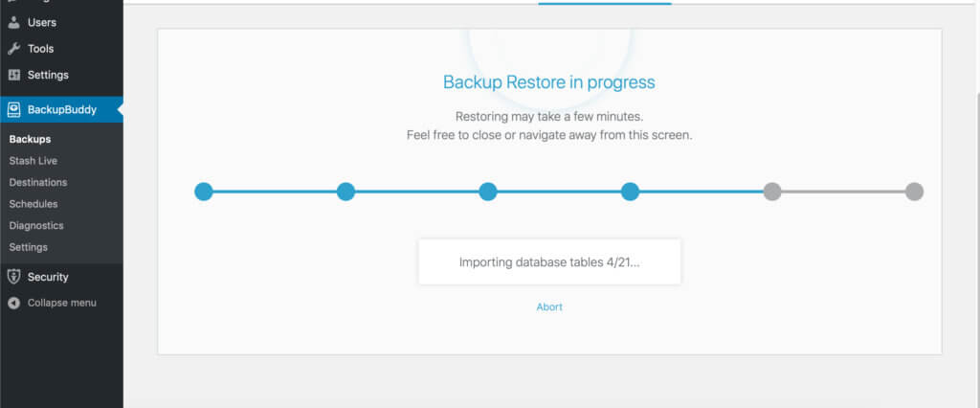Click the first blue progress step dot
Viewport: 980px width, 408px height.
point(204,192)
